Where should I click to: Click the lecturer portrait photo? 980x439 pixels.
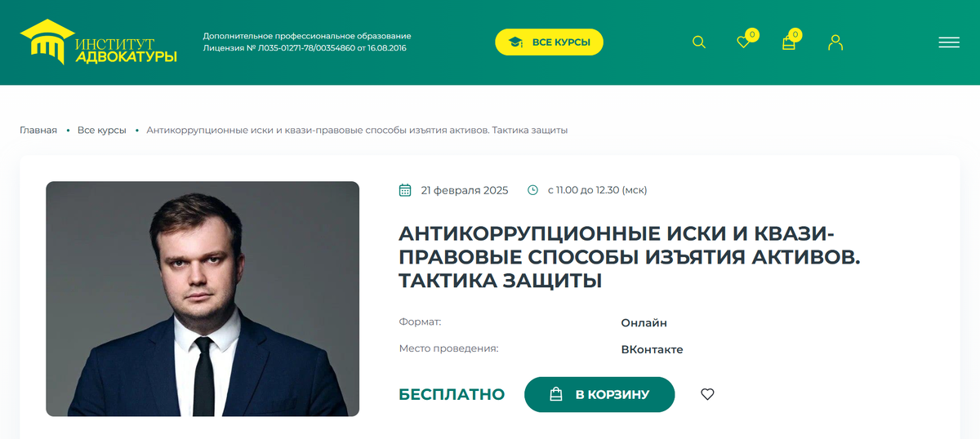click(203, 299)
